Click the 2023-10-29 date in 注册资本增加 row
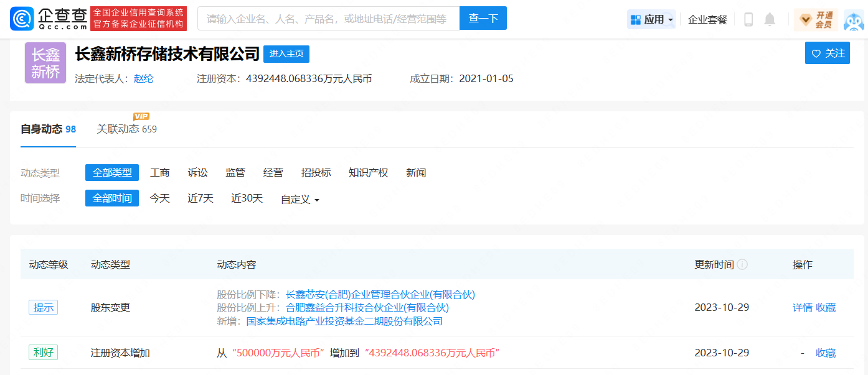Image resolution: width=868 pixels, height=375 pixels. coord(722,353)
